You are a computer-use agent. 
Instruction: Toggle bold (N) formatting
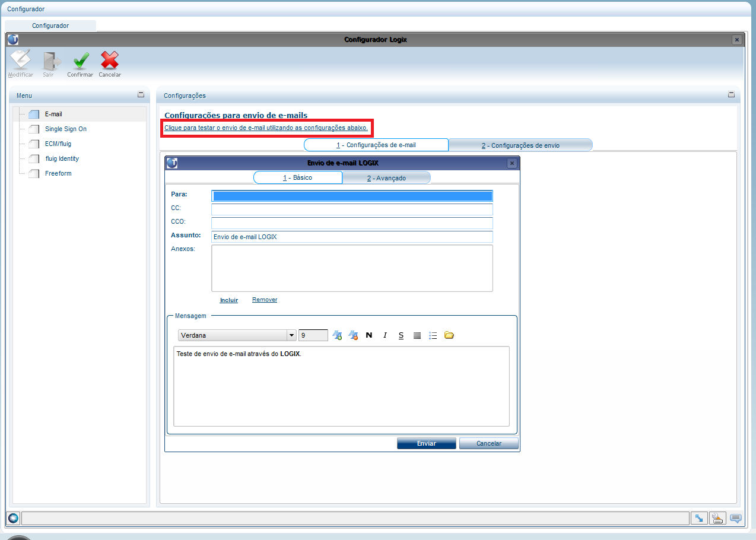click(369, 335)
